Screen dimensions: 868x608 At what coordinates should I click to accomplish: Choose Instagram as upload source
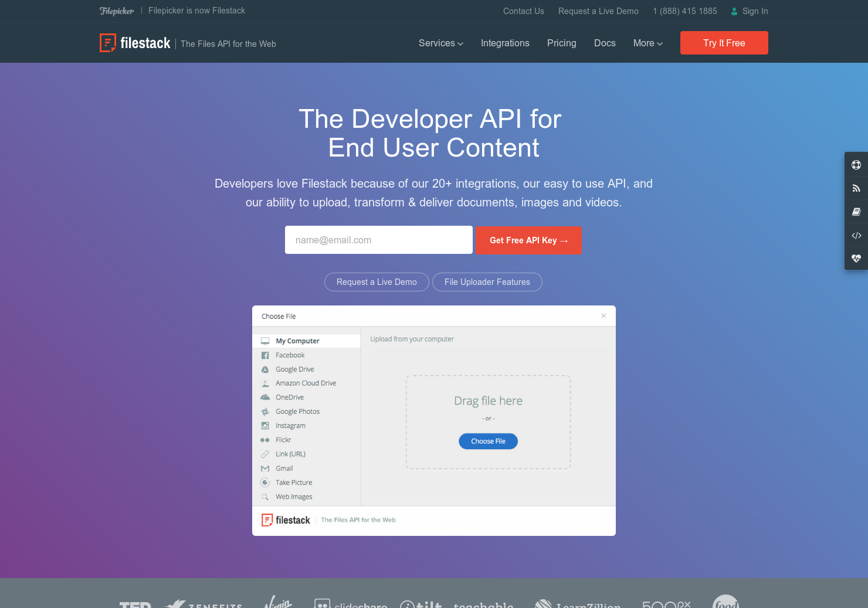[x=290, y=425]
